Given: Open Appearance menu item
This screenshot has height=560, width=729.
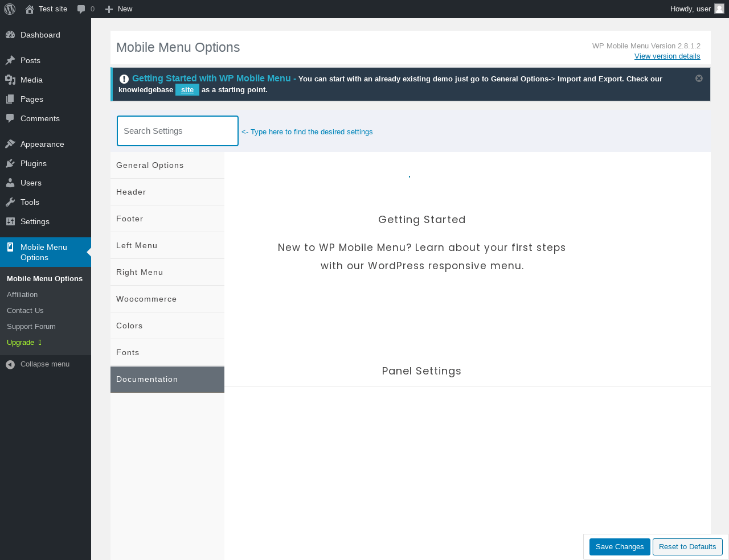Looking at the screenshot, I should 46,144.
